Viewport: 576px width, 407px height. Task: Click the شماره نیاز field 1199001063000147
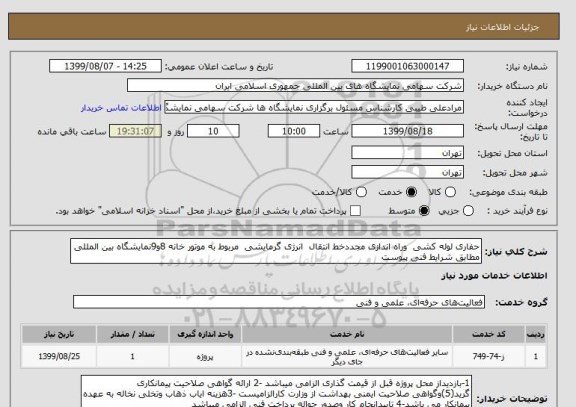(x=407, y=66)
